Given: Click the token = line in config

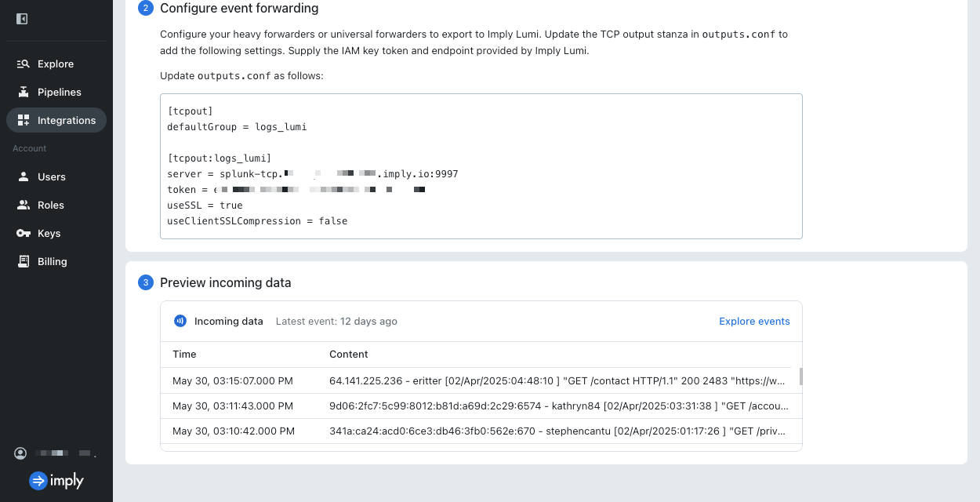Looking at the screenshot, I should (x=296, y=189).
